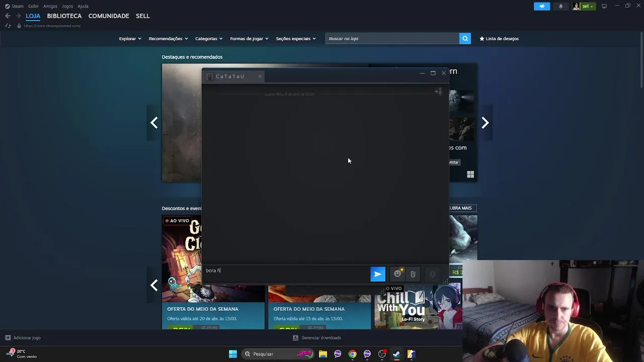The width and height of the screenshot is (644, 362).
Task: Open Gerenciar downloads
Action: [317, 338]
